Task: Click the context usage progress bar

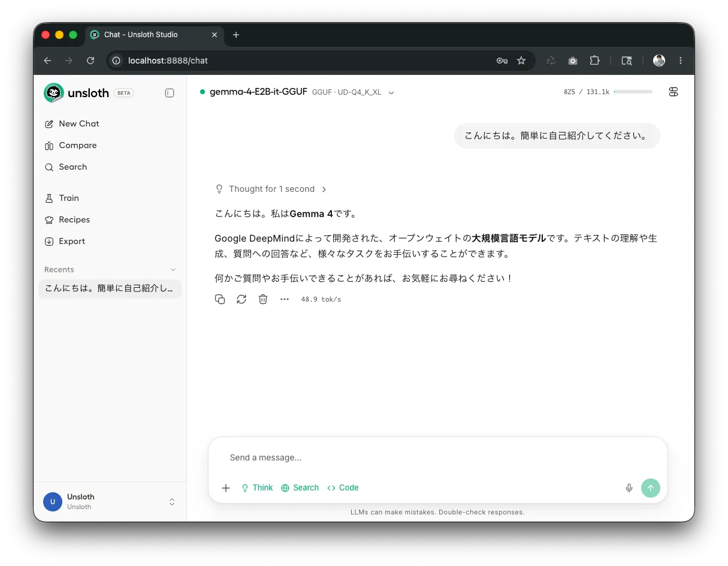Action: tap(633, 92)
